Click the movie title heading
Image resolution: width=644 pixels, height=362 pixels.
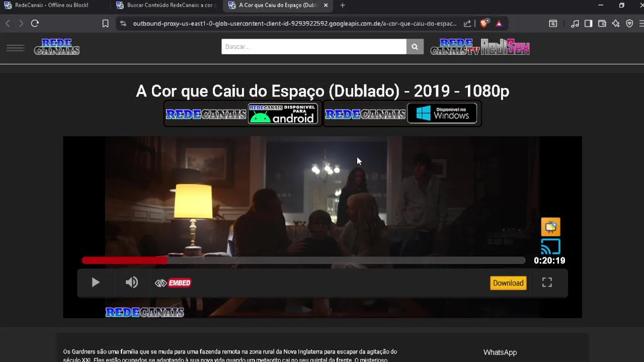[323, 91]
